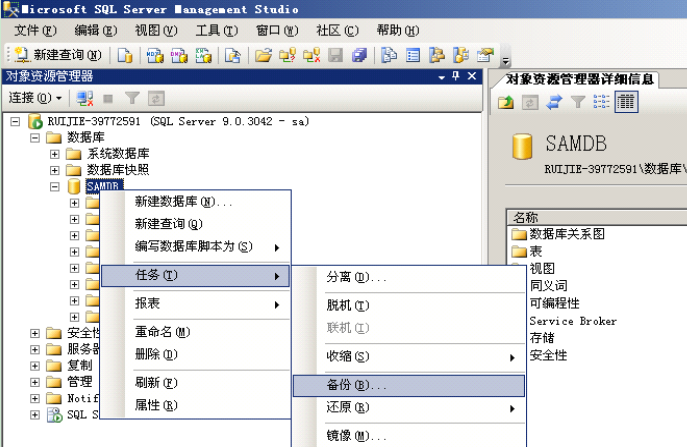687x447 pixels.
Task: Choose 备份 in tasks submenu
Action: [x=409, y=386]
